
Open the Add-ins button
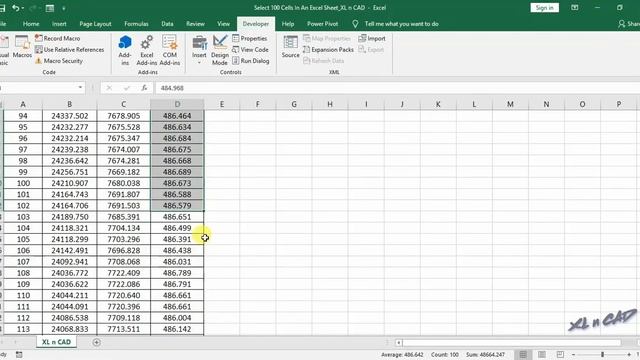pos(125,50)
